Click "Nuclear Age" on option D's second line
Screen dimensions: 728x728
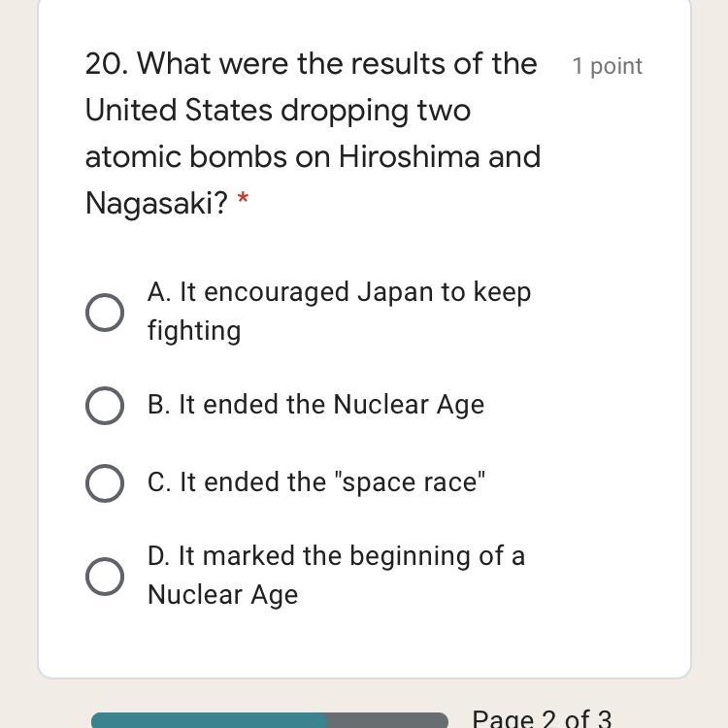(222, 595)
